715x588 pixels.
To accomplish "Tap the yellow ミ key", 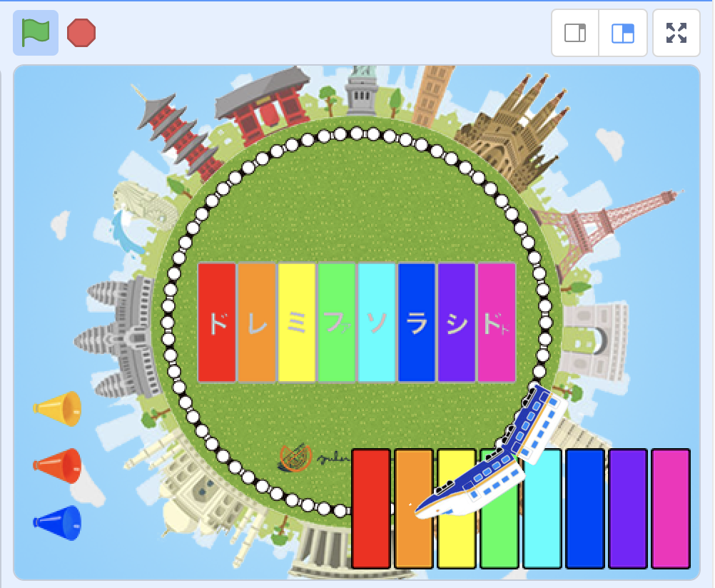I will 297,322.
